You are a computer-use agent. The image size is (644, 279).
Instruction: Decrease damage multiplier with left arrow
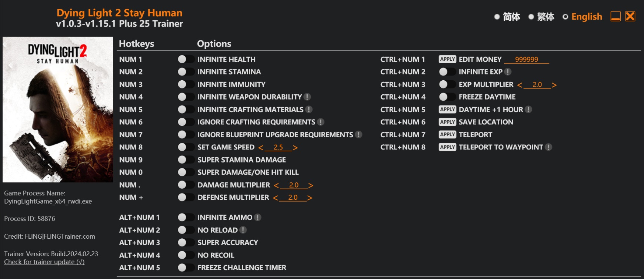pos(276,185)
